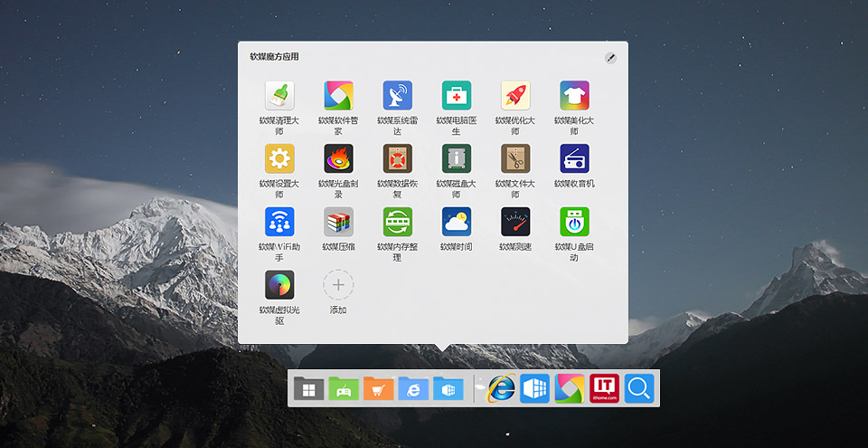Screen dimensions: 868x448
Task: Launch 软媒设置大师 gear icon
Action: coord(279,158)
